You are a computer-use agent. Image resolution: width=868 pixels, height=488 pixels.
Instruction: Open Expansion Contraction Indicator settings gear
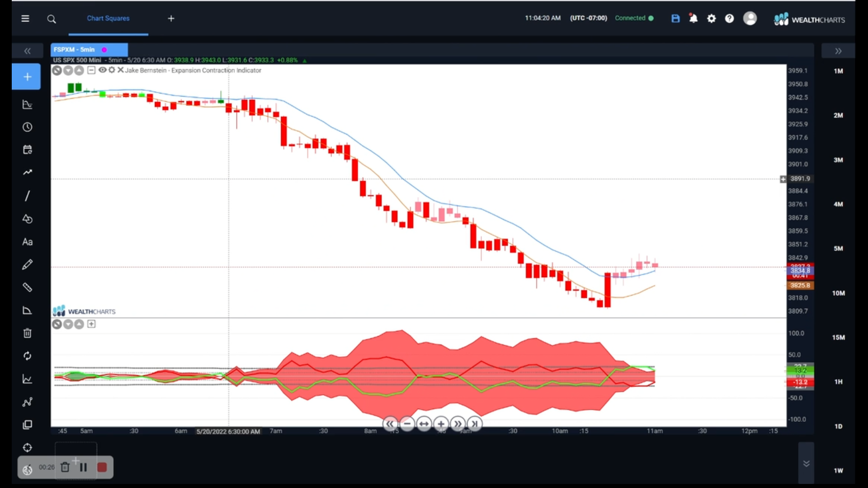(112, 70)
